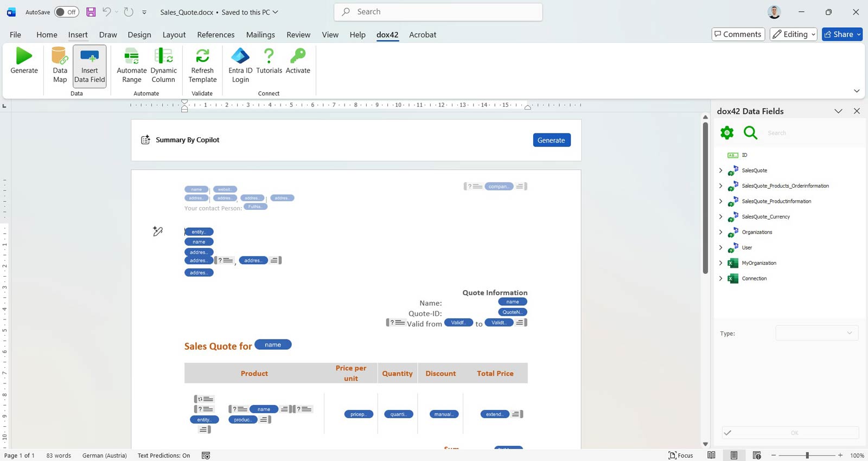Viewport: 868px width, 461px height.
Task: Expand the Organizations node
Action: coord(720,232)
